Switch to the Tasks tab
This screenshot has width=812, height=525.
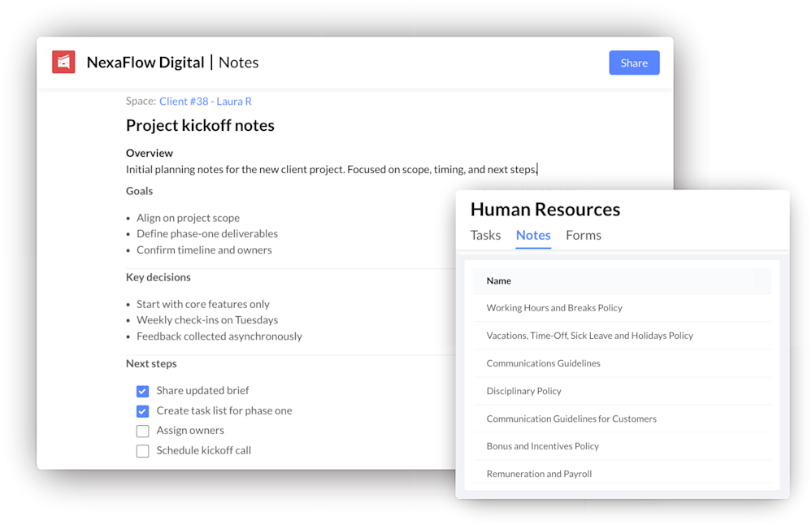coord(485,236)
